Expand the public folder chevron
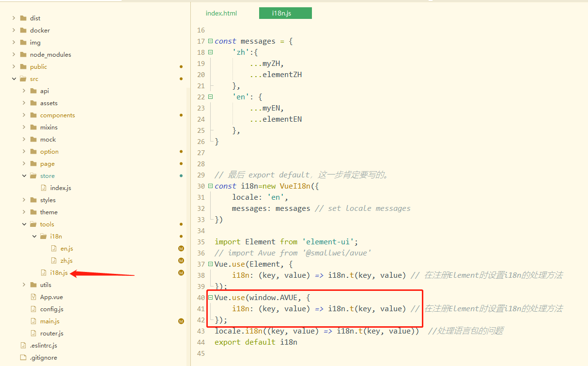The height and width of the screenshot is (366, 588). (x=14, y=66)
